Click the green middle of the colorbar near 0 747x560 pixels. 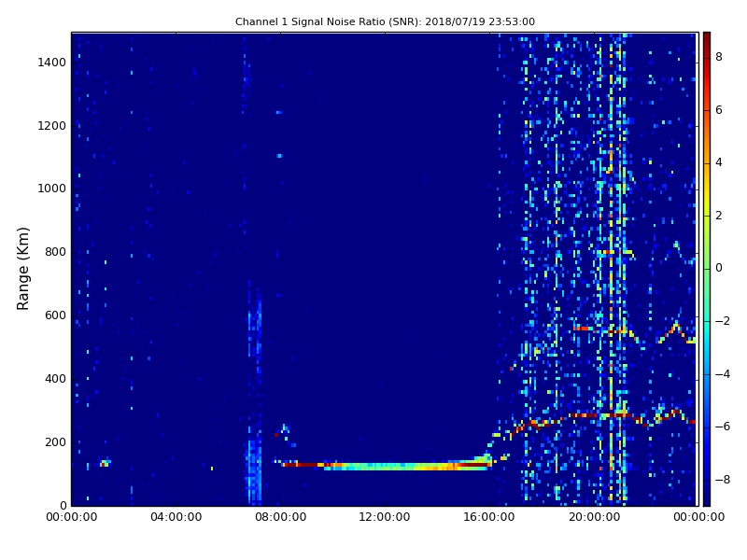point(707,269)
